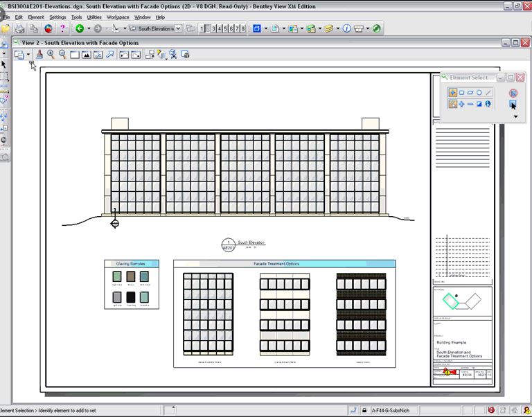The image size is (532, 417).
Task: Open the South Elevation view dropdown
Action: pos(178,28)
